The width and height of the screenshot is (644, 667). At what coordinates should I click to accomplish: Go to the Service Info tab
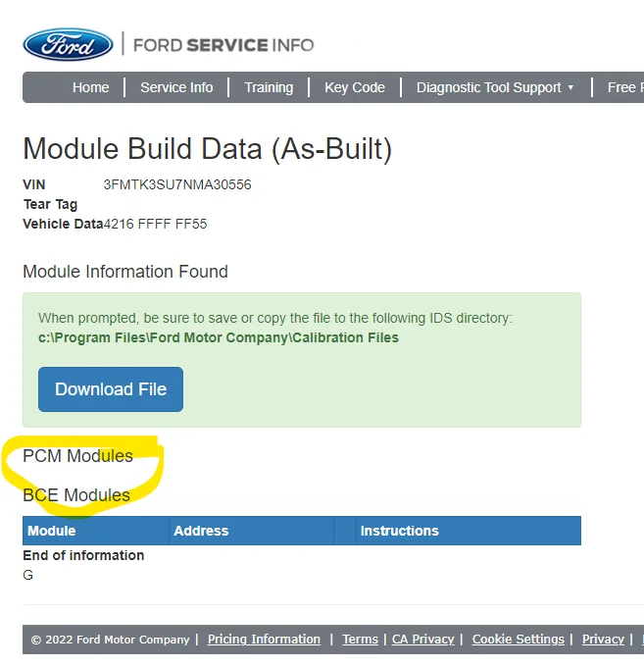(x=176, y=87)
